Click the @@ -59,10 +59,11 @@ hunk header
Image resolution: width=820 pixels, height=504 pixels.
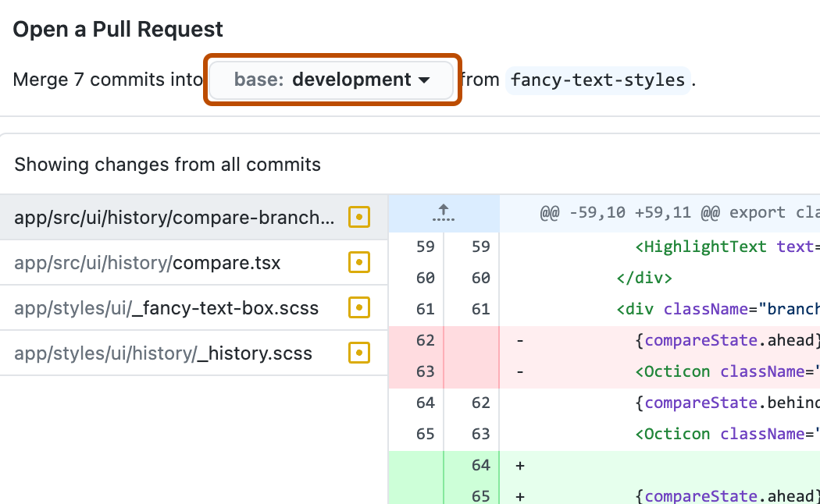pos(672,211)
